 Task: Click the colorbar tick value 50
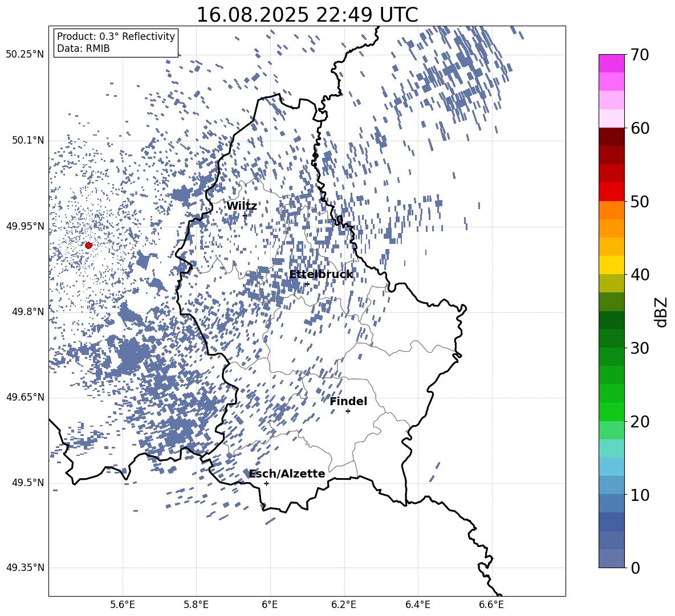click(x=640, y=201)
